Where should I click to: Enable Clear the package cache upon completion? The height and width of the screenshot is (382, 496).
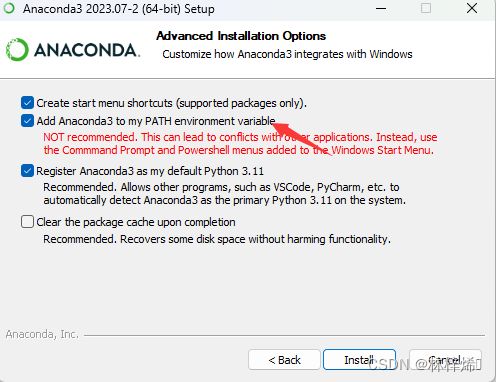(27, 222)
